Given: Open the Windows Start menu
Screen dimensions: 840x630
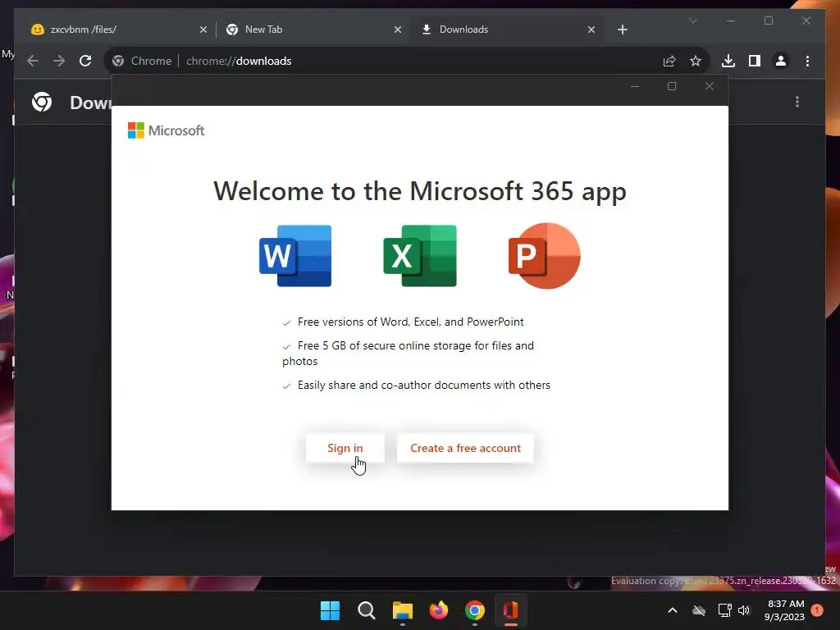Looking at the screenshot, I should tap(330, 610).
